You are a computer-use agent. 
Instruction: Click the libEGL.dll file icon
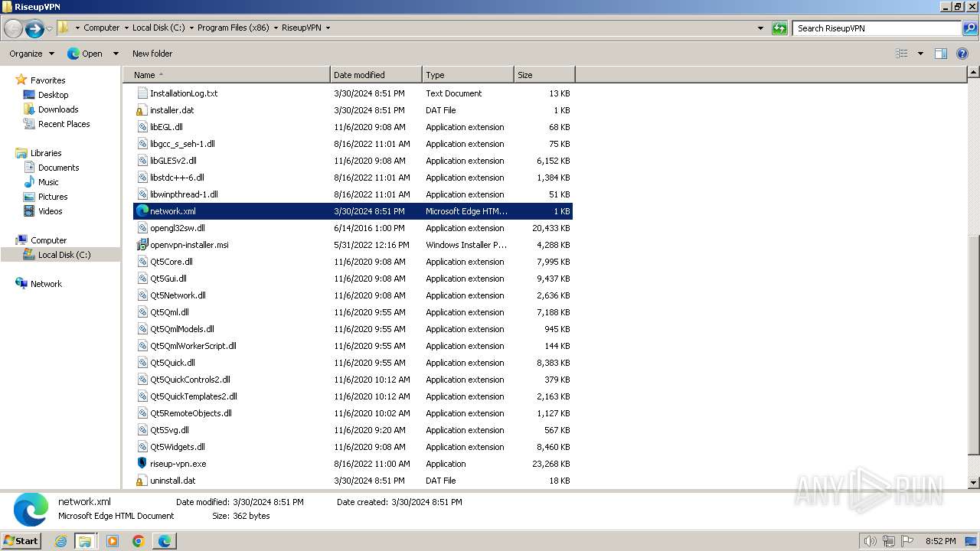(142, 127)
